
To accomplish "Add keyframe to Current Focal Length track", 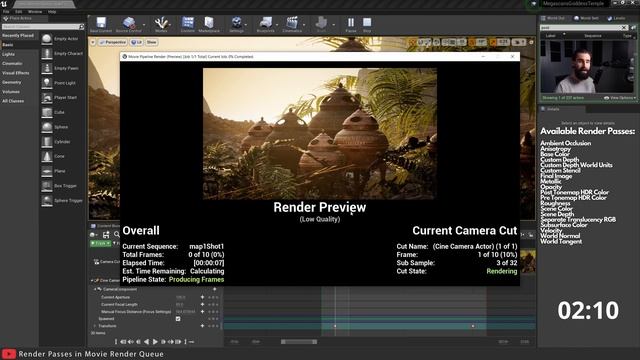I will [x=202, y=304].
